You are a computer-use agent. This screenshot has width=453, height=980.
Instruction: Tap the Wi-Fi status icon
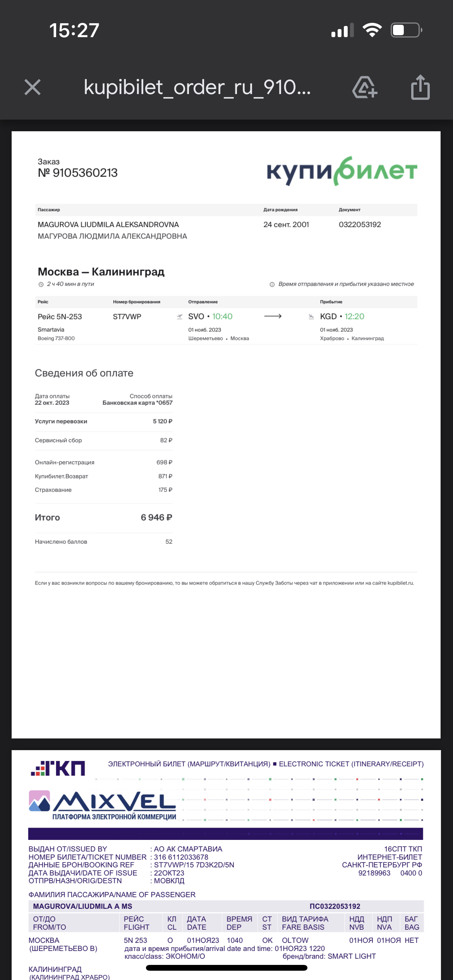(x=372, y=30)
